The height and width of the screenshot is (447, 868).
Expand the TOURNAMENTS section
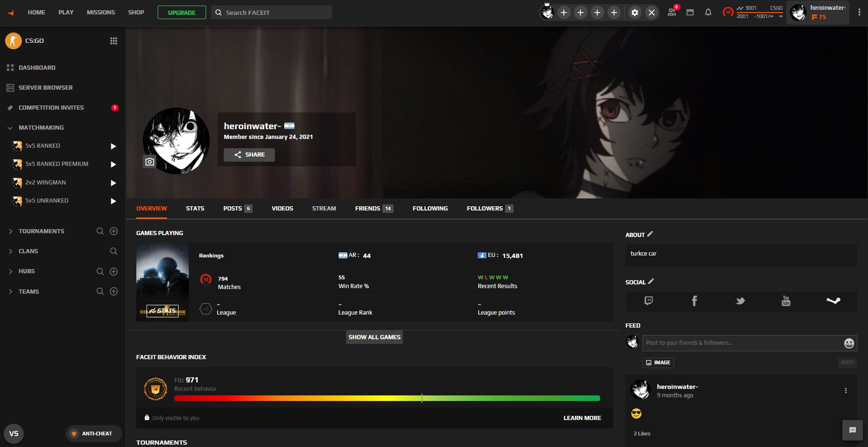[x=10, y=231]
